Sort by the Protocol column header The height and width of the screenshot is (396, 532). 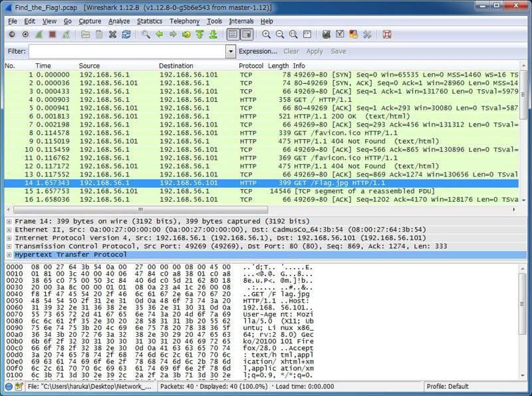tap(251, 65)
